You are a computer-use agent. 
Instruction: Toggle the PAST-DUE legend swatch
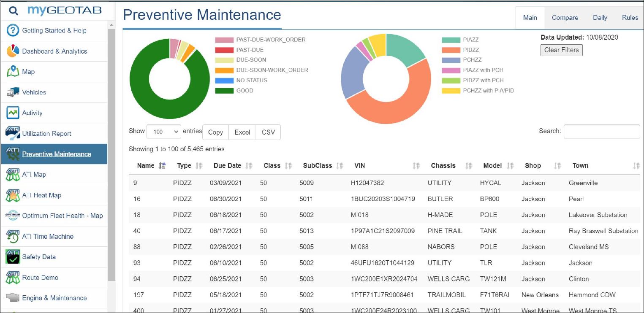[224, 50]
